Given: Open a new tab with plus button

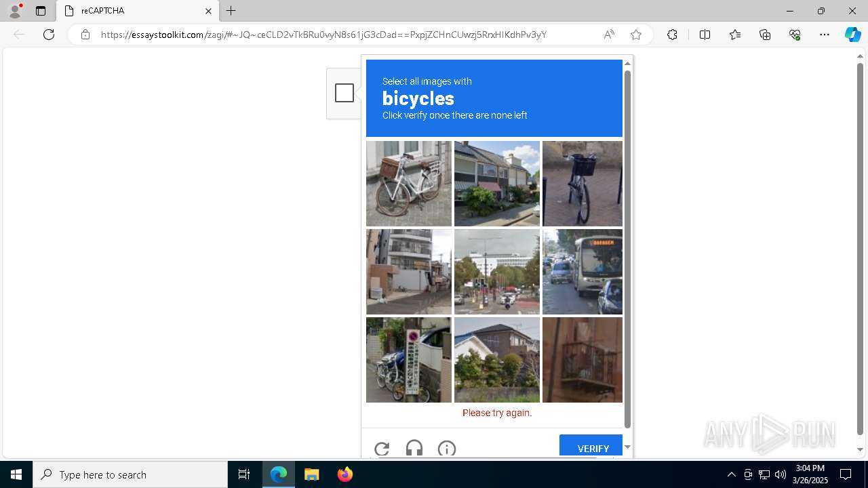Looking at the screenshot, I should (231, 11).
